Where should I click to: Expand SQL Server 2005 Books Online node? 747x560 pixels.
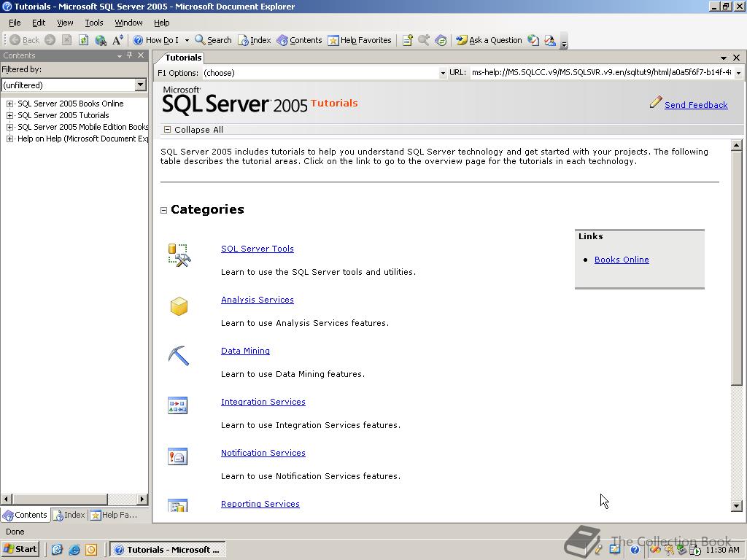[9, 104]
